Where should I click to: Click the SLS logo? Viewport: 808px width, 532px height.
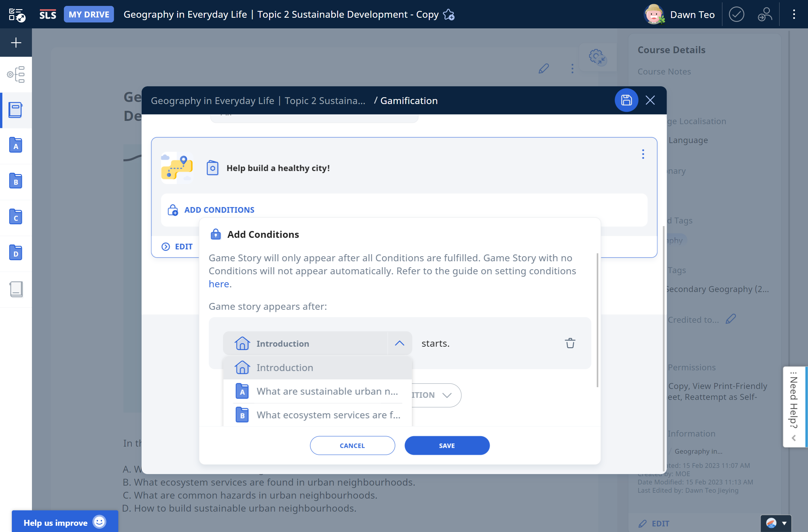click(x=48, y=14)
